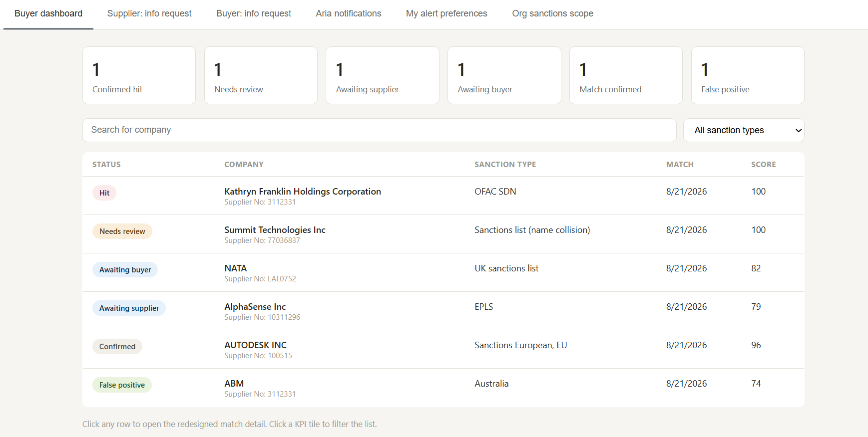This screenshot has height=437, width=868.
Task: Go to the Aria notifications tab
Action: (349, 14)
